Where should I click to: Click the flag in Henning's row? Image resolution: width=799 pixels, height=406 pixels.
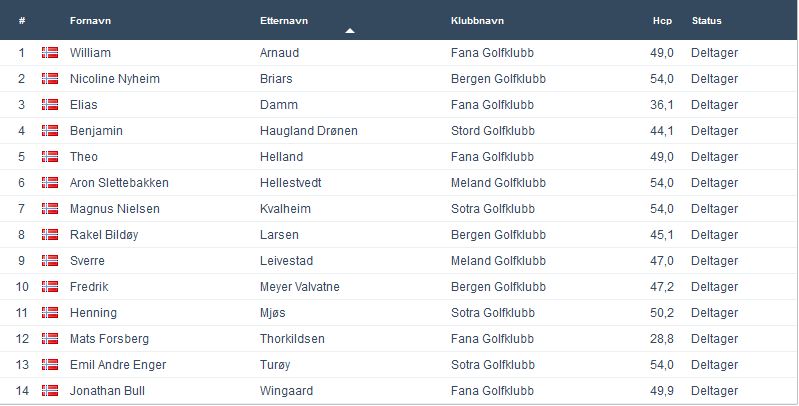click(49, 313)
